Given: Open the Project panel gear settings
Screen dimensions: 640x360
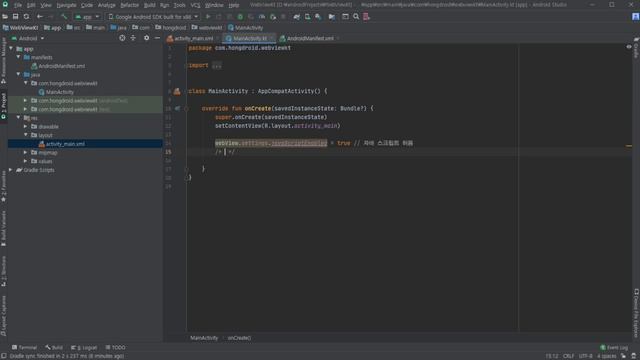Looking at the screenshot, I should (147, 38).
